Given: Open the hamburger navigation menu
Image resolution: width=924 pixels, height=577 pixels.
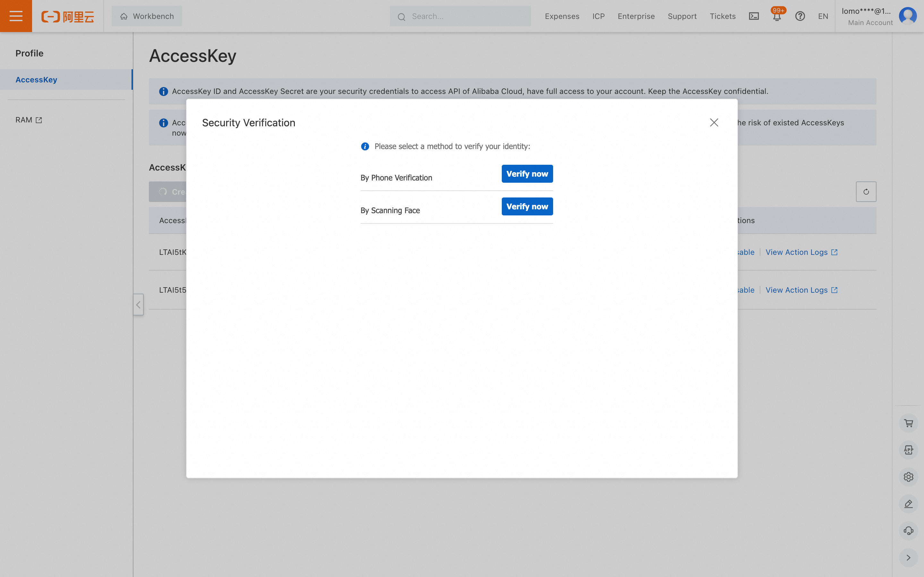Looking at the screenshot, I should pos(16,16).
